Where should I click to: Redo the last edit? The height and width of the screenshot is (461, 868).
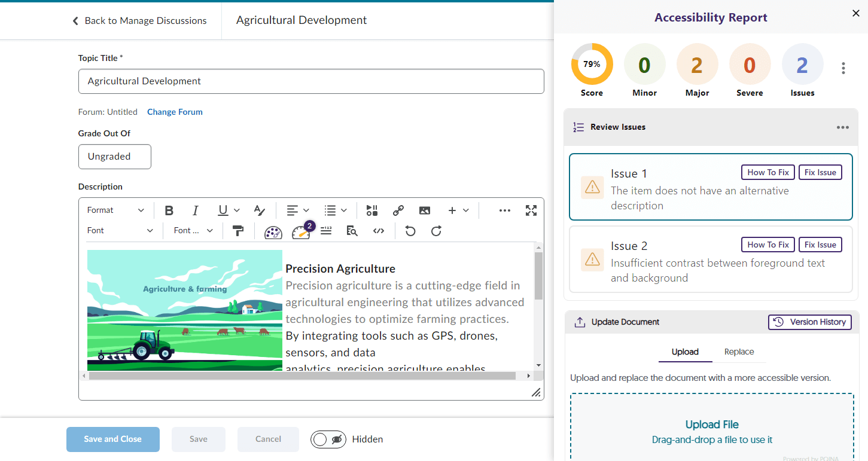coord(436,231)
